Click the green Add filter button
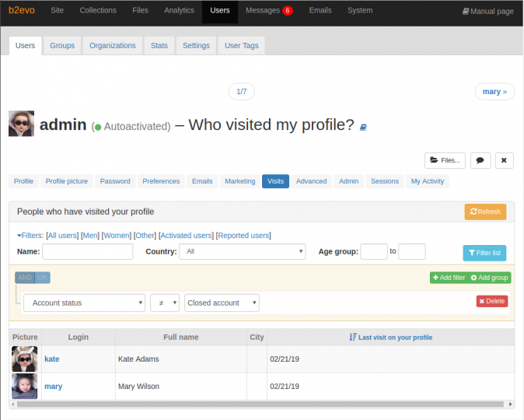 pos(449,278)
